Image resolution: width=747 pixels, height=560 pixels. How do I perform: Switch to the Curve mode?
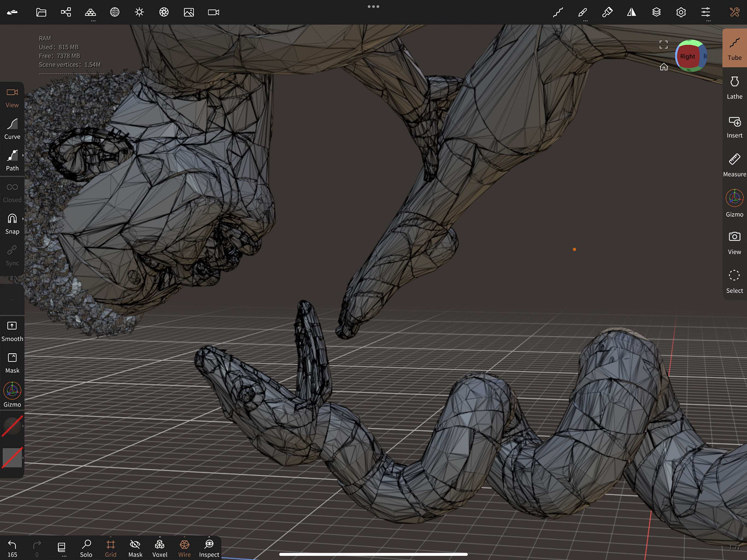click(12, 129)
